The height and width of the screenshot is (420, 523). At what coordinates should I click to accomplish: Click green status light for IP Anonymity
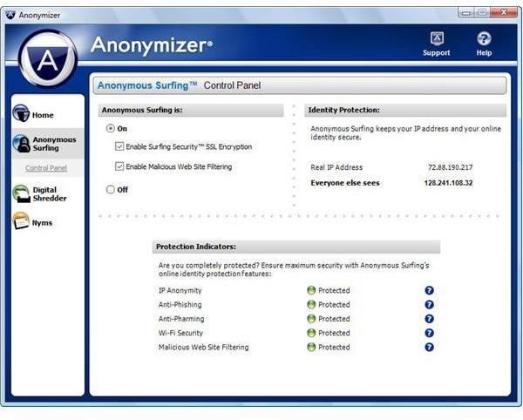tap(311, 290)
